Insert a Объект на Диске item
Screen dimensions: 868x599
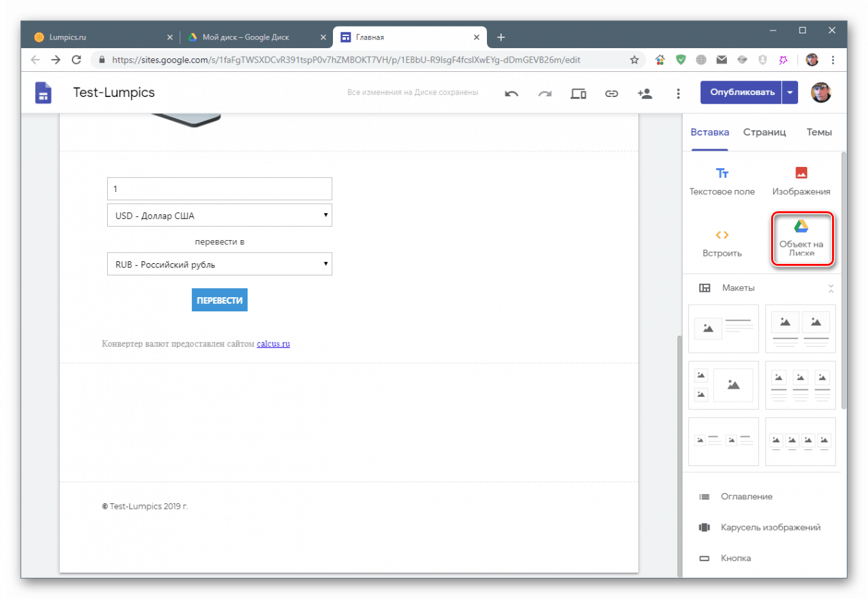point(802,239)
